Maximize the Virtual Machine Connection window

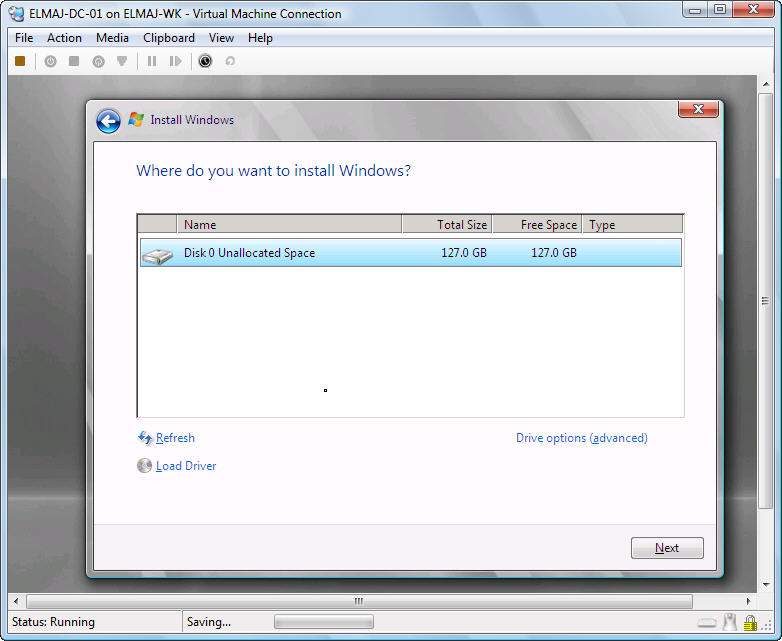(x=720, y=10)
